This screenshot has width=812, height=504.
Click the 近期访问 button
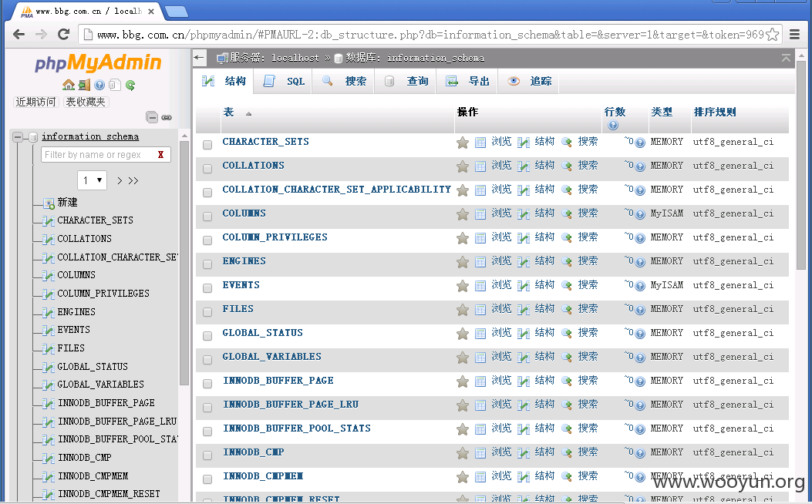(35, 102)
